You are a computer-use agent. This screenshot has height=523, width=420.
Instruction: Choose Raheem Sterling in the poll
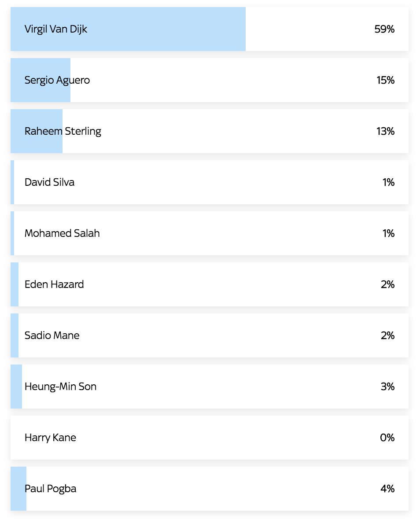point(63,131)
